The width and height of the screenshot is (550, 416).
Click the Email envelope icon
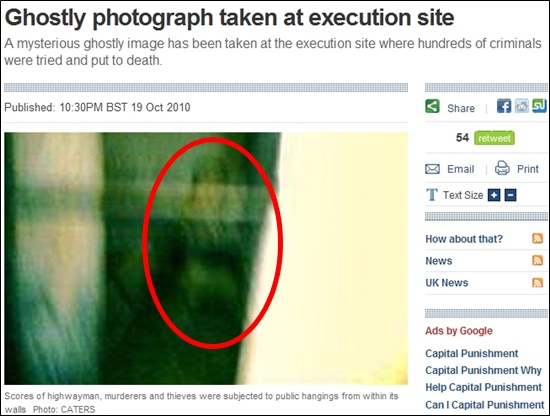432,169
